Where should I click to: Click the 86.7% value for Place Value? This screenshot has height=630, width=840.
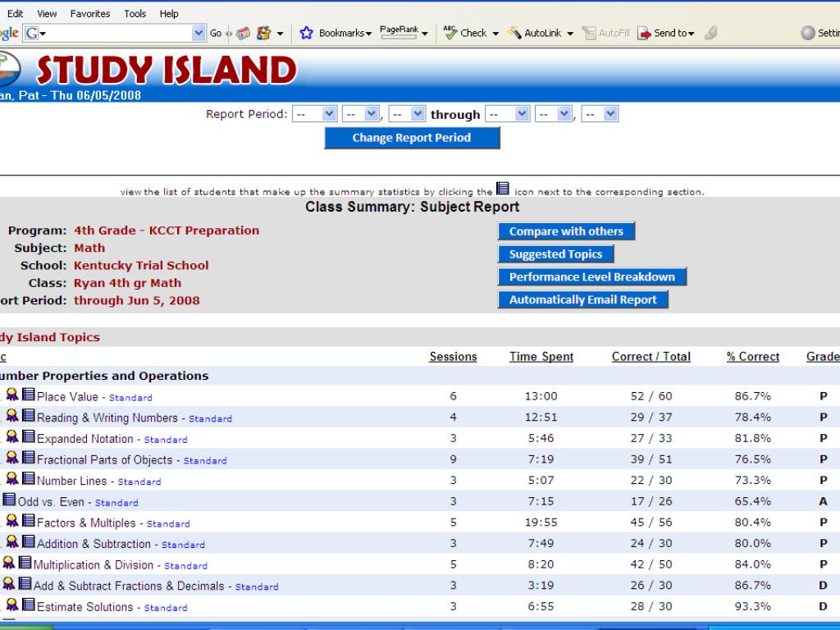tap(753, 396)
